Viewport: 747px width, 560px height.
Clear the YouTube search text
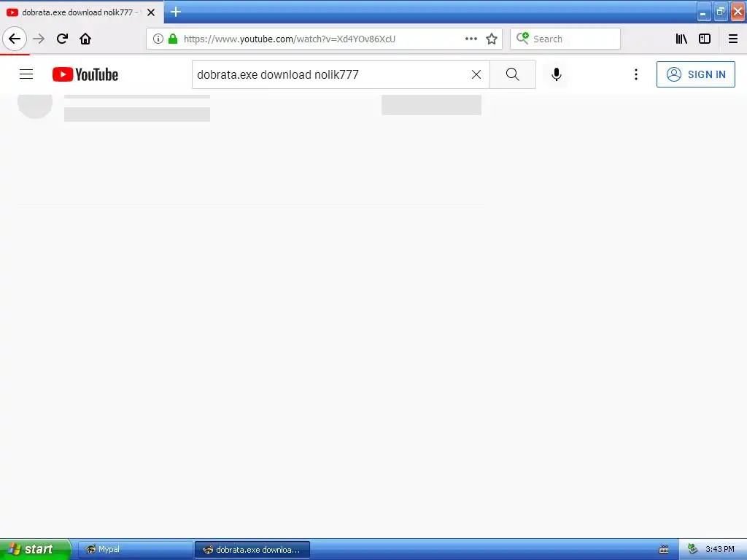click(x=476, y=74)
